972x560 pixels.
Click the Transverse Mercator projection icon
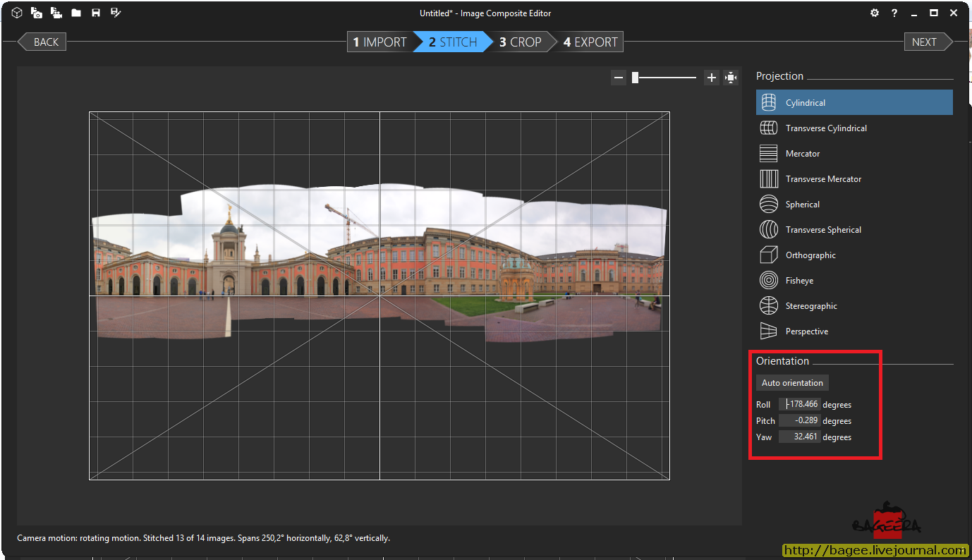coord(769,178)
